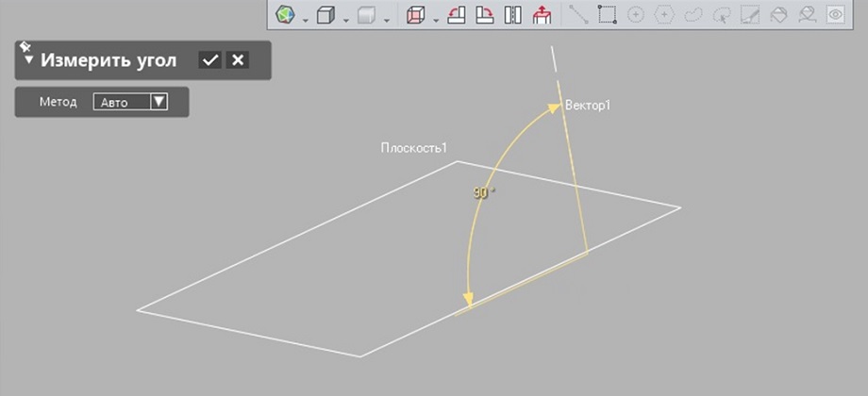Open the Метод dropdown set to Авто
The width and height of the screenshot is (868, 396).
pyautogui.click(x=130, y=102)
